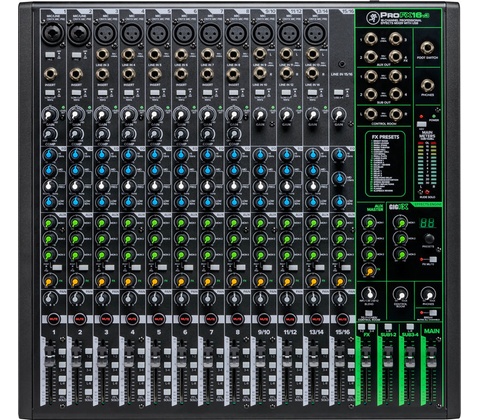
Task: Click the channel 15/16 GAIN knob
Action: 338,115
